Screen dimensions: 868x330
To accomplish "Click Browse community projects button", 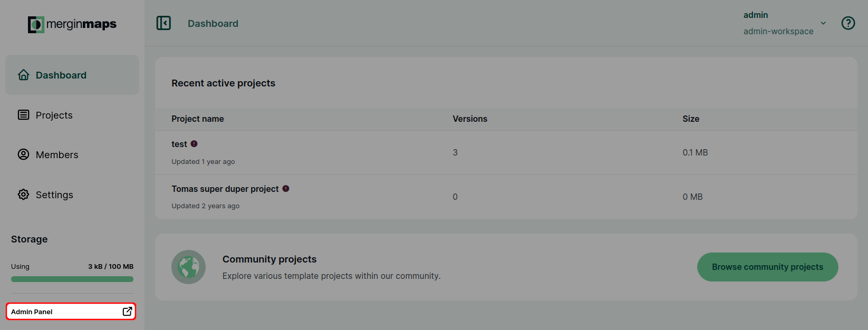I will [x=767, y=267].
